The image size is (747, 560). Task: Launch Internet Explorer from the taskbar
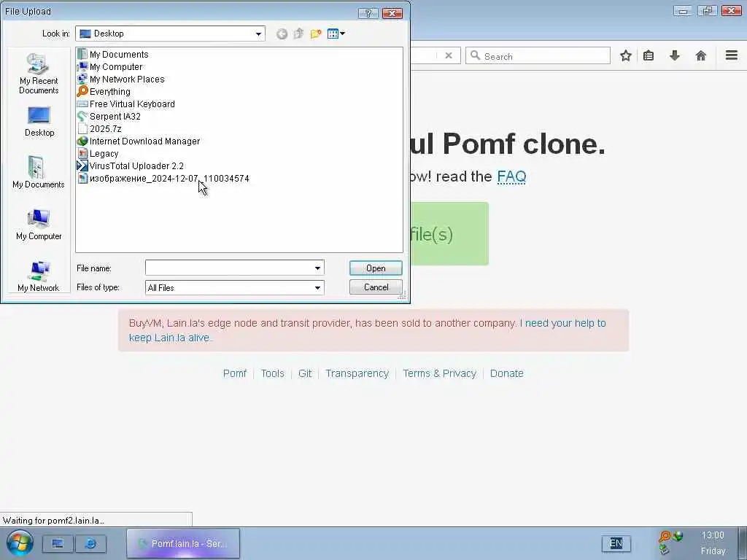(x=90, y=543)
